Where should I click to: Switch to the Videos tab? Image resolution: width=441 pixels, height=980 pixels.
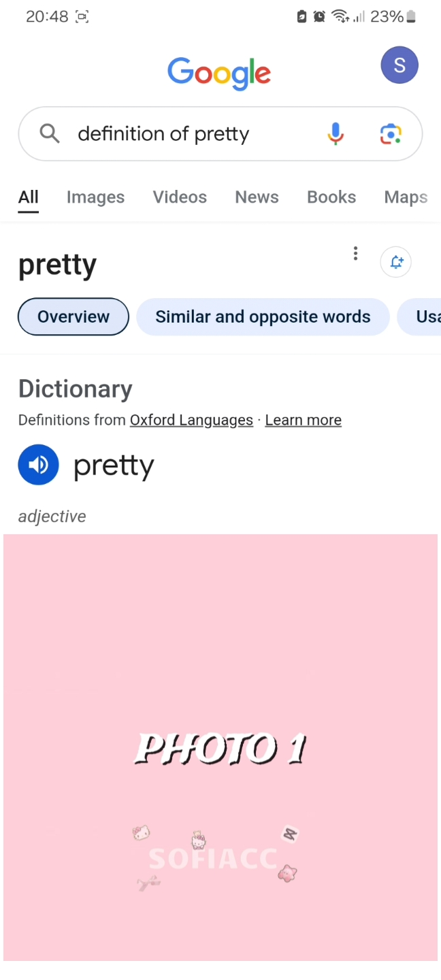pyautogui.click(x=180, y=197)
